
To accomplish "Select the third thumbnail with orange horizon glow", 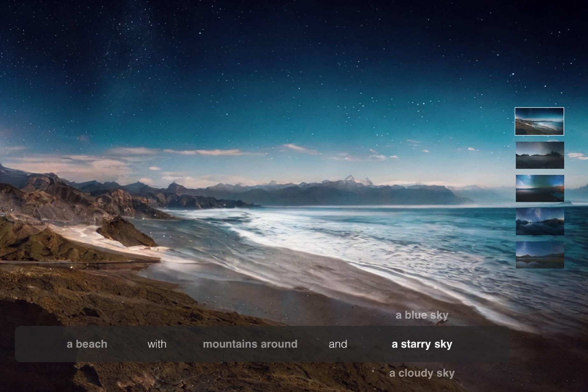I will (540, 188).
